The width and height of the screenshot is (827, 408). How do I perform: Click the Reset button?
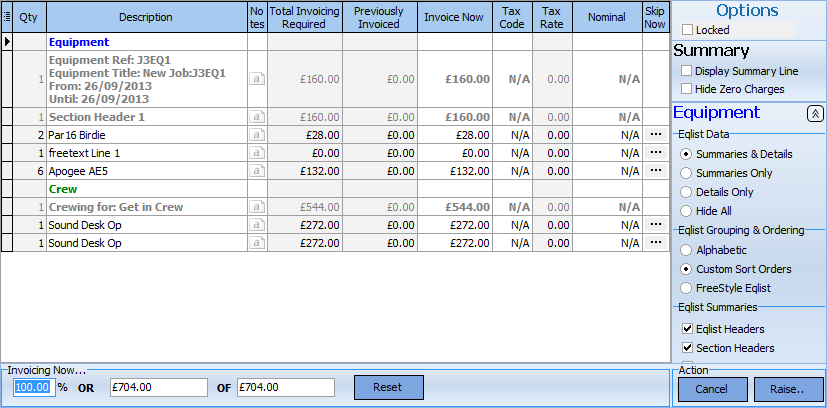point(388,387)
